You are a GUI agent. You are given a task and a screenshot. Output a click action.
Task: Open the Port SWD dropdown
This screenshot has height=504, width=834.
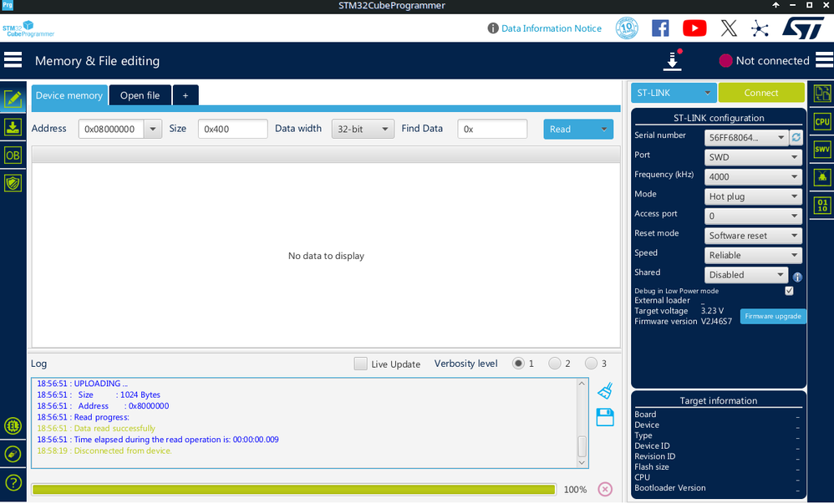753,157
